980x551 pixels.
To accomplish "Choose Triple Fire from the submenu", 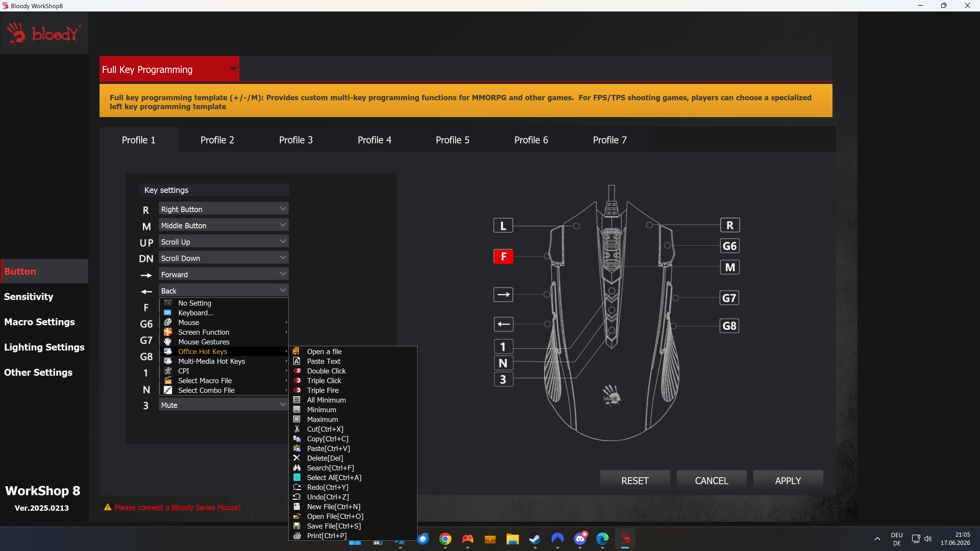I will (x=353, y=390).
